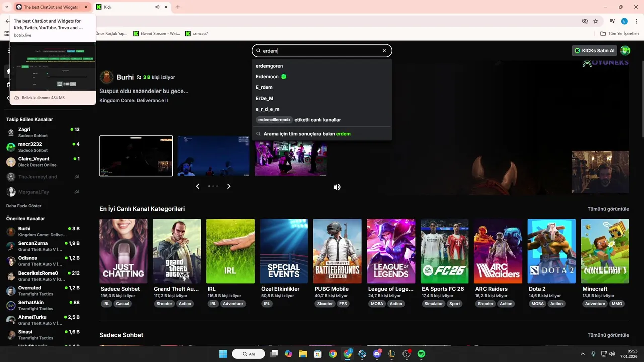644x362 pixels.
Task: Open Dota 2 category card
Action: pyautogui.click(x=551, y=251)
